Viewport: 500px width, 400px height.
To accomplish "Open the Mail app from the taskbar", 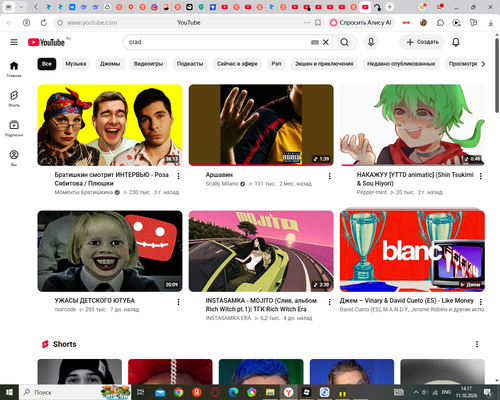I will [160, 392].
